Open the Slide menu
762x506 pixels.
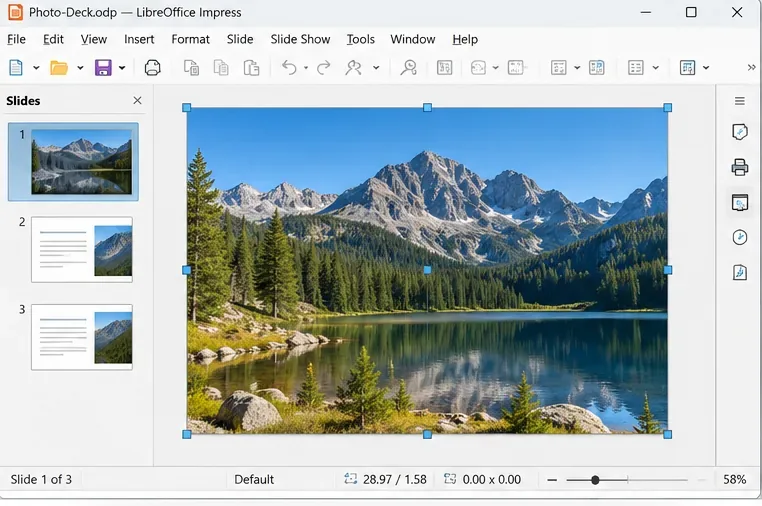[x=240, y=39]
